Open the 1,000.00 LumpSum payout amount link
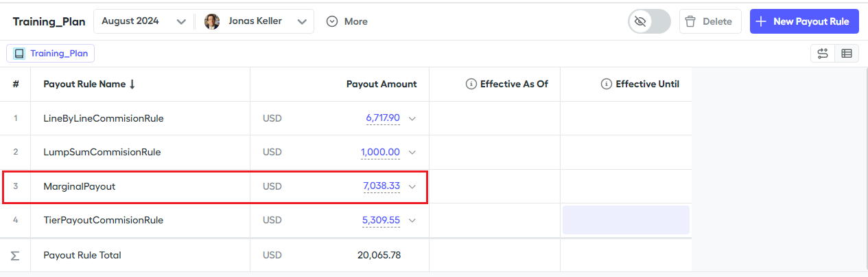 (x=380, y=152)
